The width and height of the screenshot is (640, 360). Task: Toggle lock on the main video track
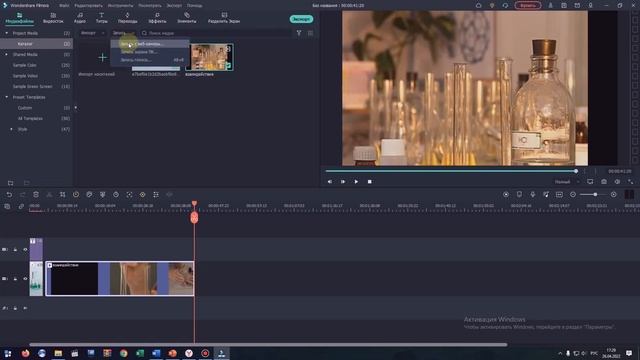15,279
